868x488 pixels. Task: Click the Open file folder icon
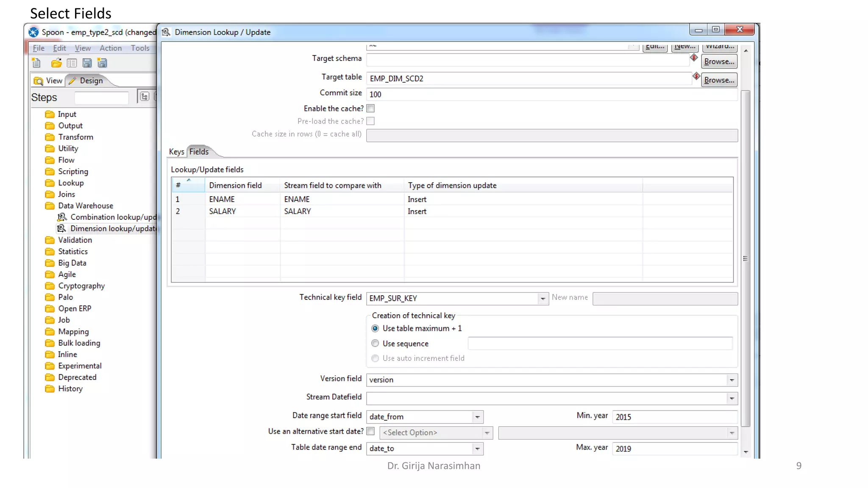point(56,63)
